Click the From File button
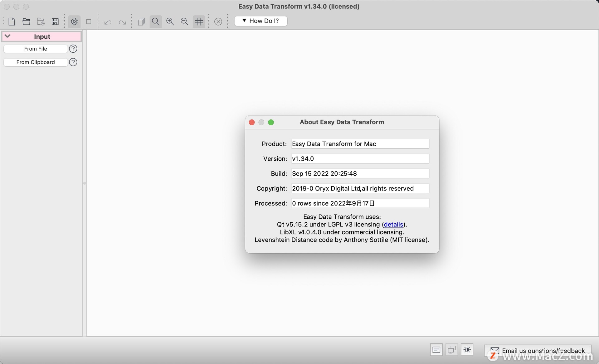 tap(36, 49)
